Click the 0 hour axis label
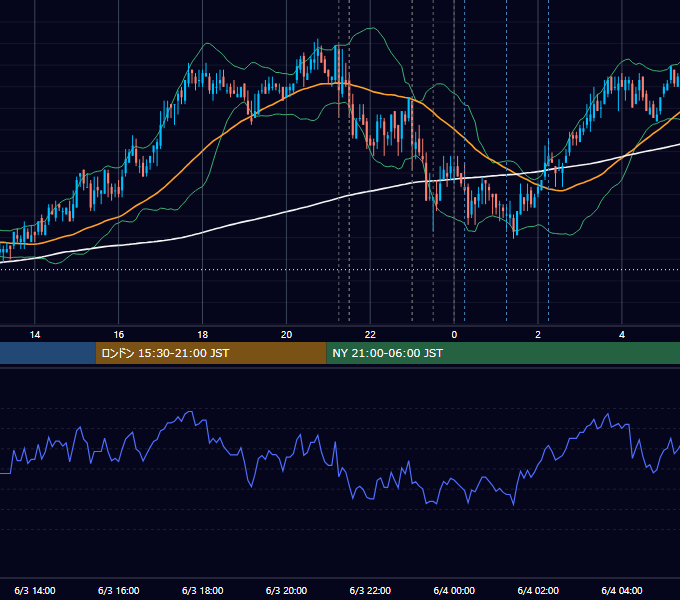680x600 pixels. tap(454, 335)
